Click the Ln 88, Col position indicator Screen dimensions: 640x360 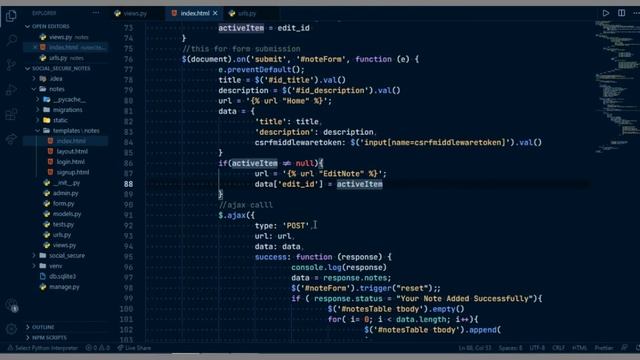tap(475, 348)
